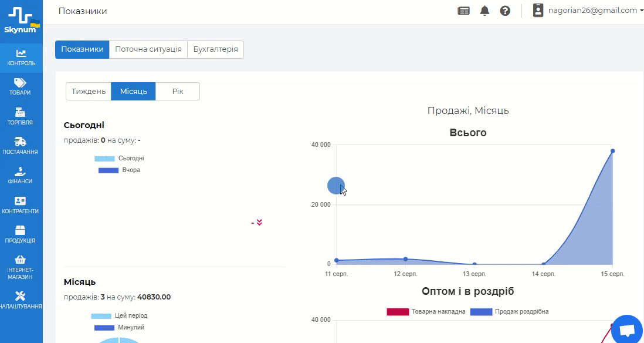This screenshot has width=644, height=343.
Task: Click the user profile badge icon
Action: pos(538,11)
